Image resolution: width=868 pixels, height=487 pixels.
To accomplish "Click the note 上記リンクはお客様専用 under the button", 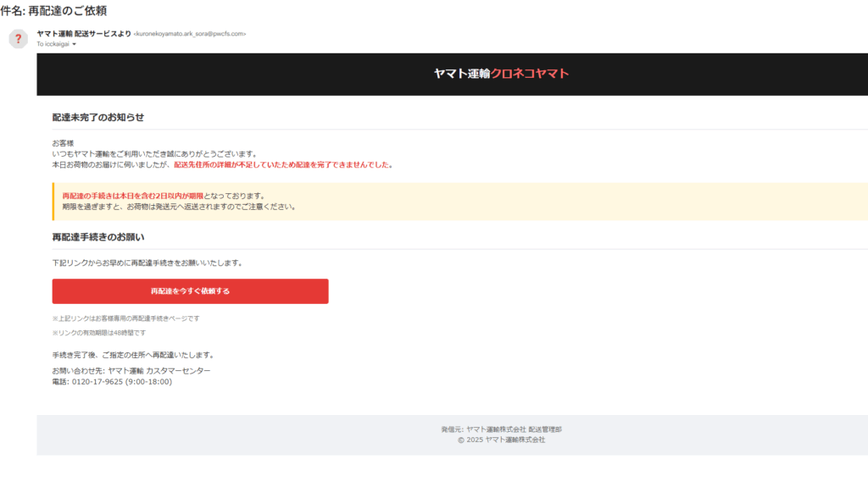I will pos(125,318).
